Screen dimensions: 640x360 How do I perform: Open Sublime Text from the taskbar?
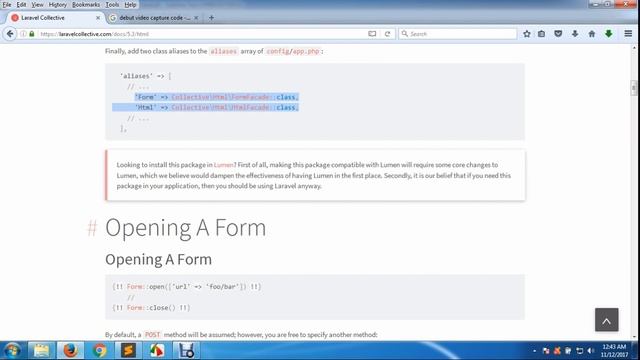128,351
